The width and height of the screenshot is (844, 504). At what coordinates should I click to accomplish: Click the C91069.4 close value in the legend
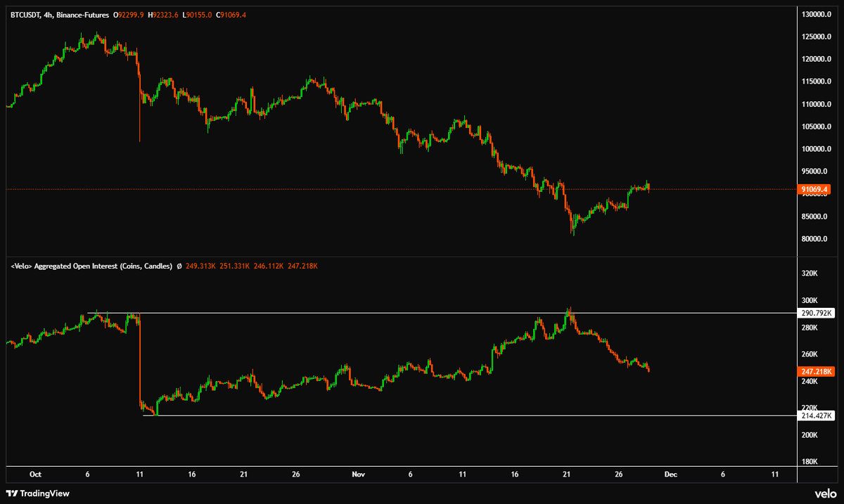(x=229, y=13)
